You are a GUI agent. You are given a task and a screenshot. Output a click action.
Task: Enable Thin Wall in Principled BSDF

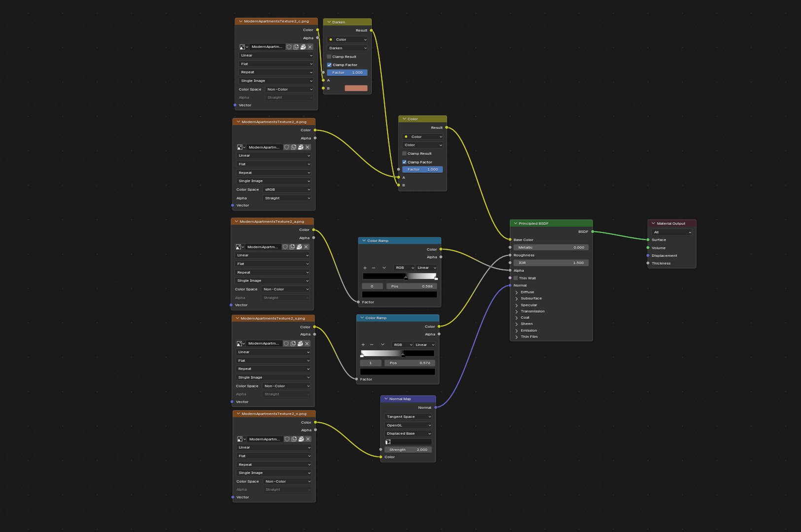[516, 278]
